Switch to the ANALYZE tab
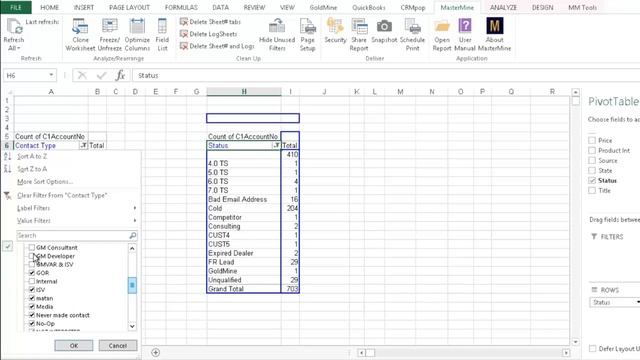 [x=503, y=7]
